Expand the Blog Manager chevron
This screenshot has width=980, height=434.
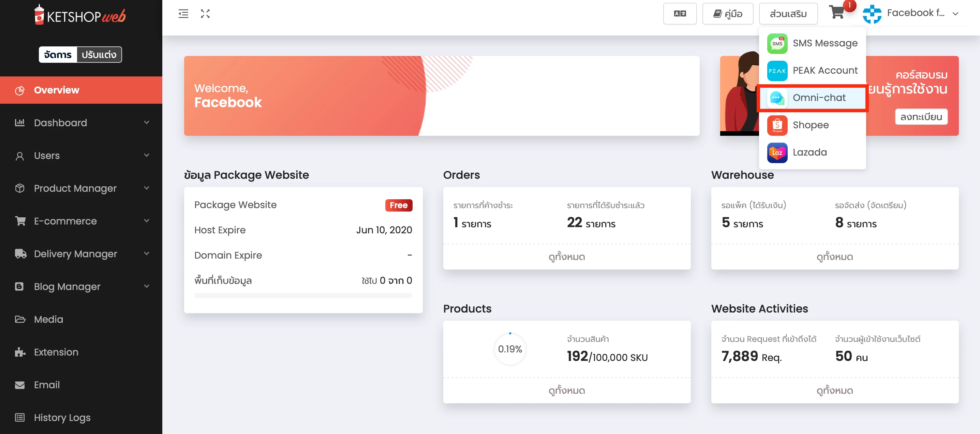(147, 286)
